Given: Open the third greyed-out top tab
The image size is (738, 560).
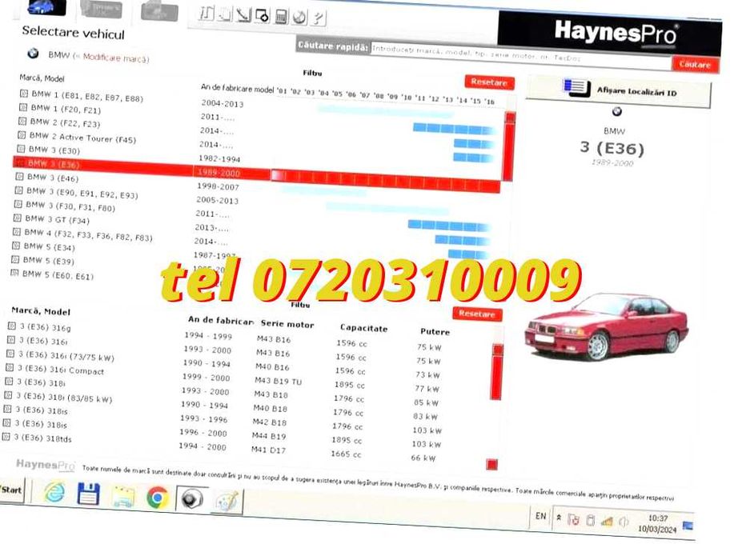Looking at the screenshot, I should [159, 12].
